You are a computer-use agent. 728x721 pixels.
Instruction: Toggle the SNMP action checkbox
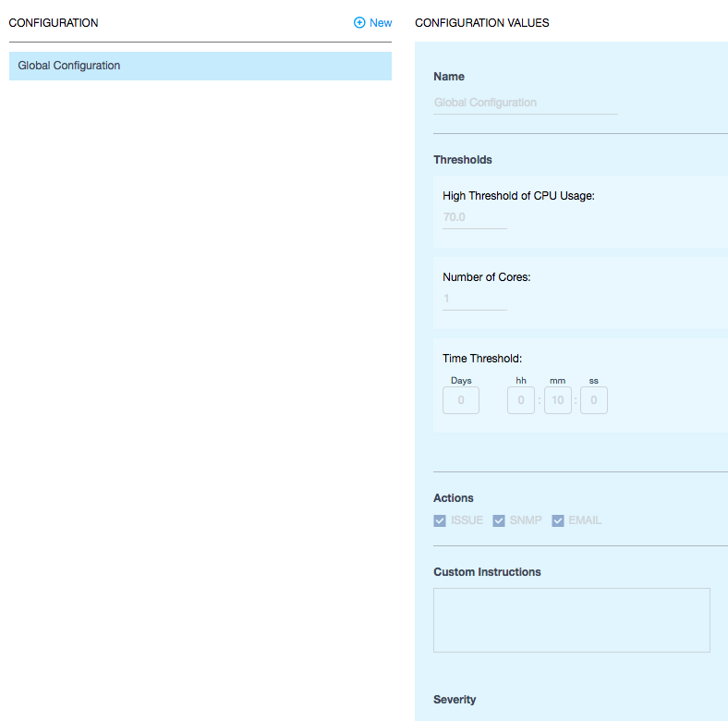[500, 520]
